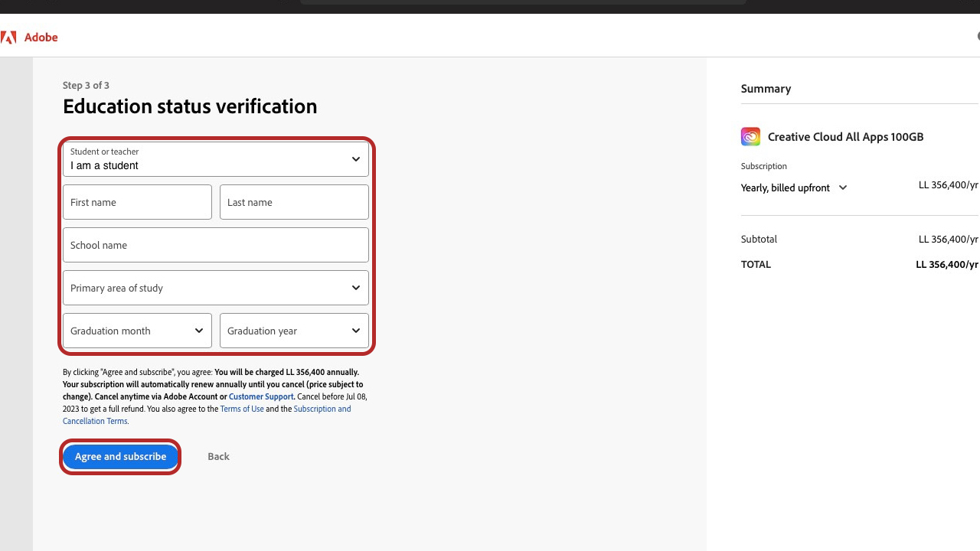Open the Graduation month dropdown
The image size is (980, 551).
[x=138, y=331]
